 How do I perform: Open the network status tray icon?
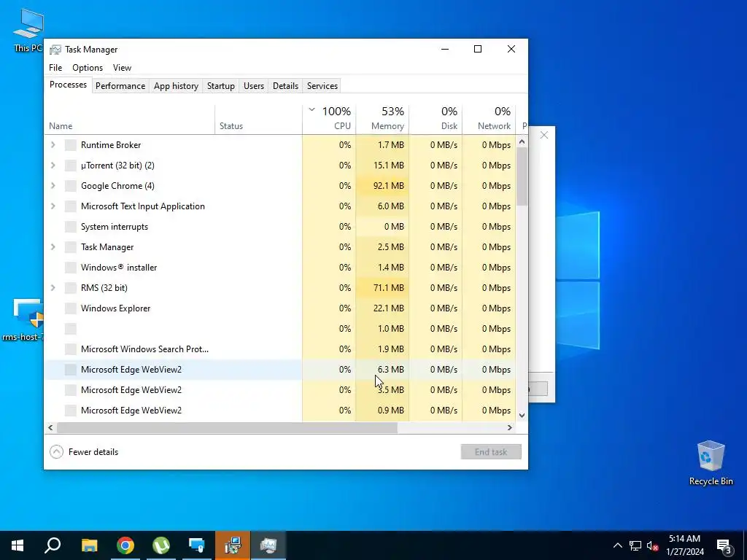pos(635,545)
